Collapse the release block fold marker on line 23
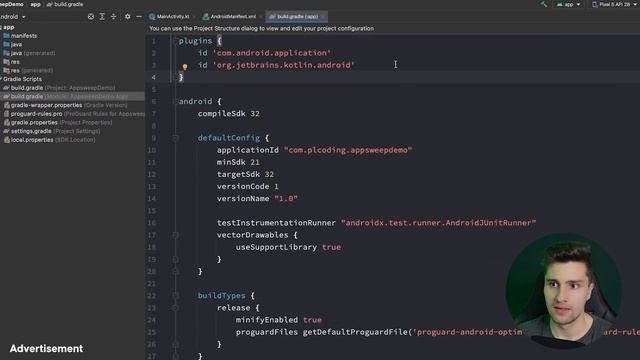 176,308
